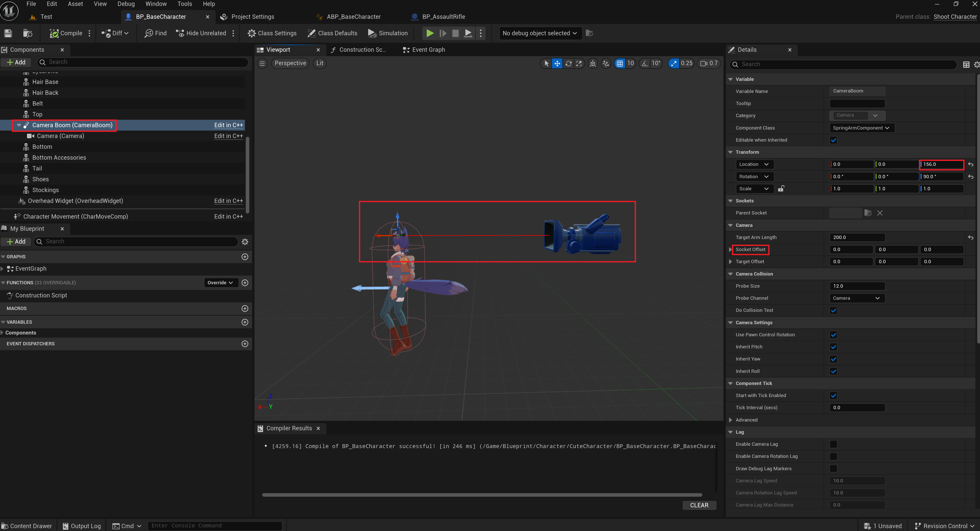Click the Browse to asset icon
The width and height of the screenshot is (980, 531).
[x=27, y=33]
